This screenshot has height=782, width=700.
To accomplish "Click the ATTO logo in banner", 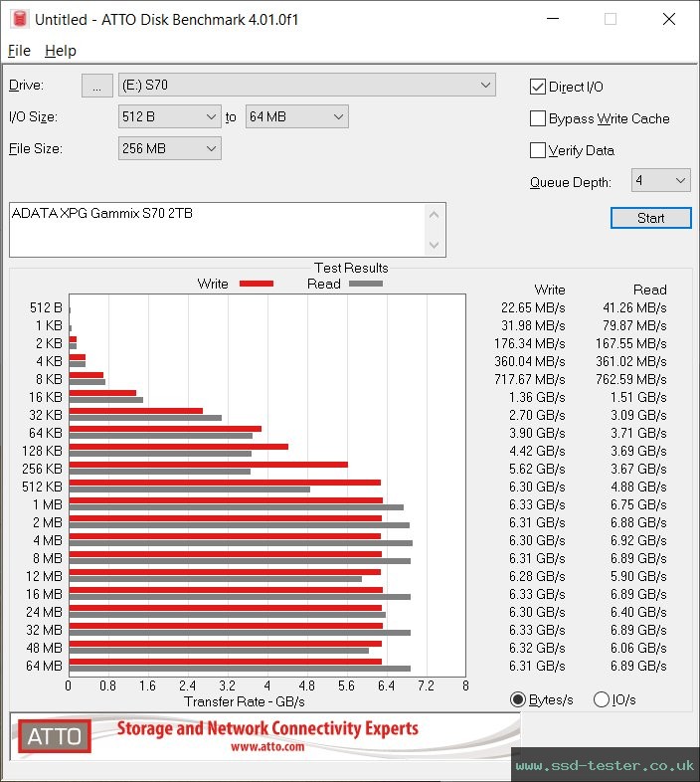I will 55,736.
